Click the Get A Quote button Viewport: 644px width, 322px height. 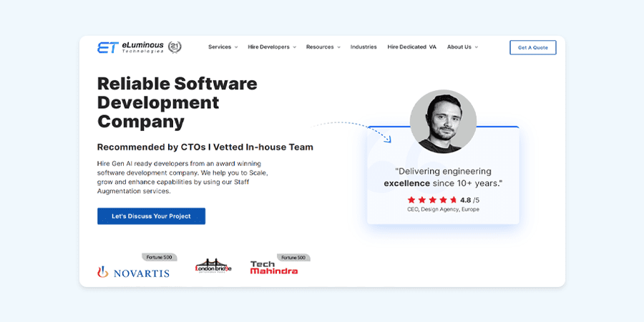point(533,48)
